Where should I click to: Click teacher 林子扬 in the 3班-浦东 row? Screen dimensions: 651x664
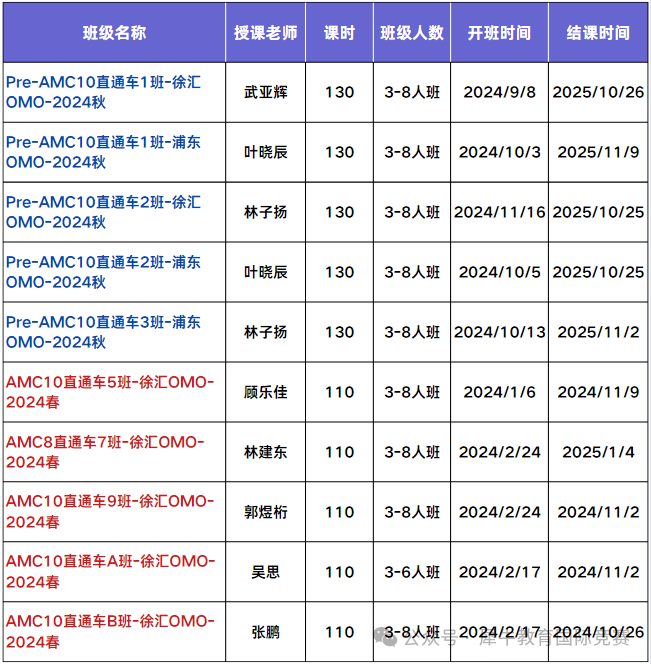(x=266, y=332)
